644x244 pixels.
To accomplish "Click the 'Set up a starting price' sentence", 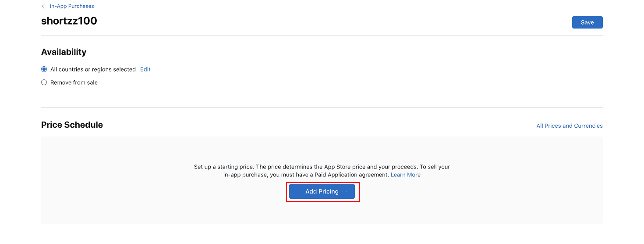I will click(x=224, y=167).
